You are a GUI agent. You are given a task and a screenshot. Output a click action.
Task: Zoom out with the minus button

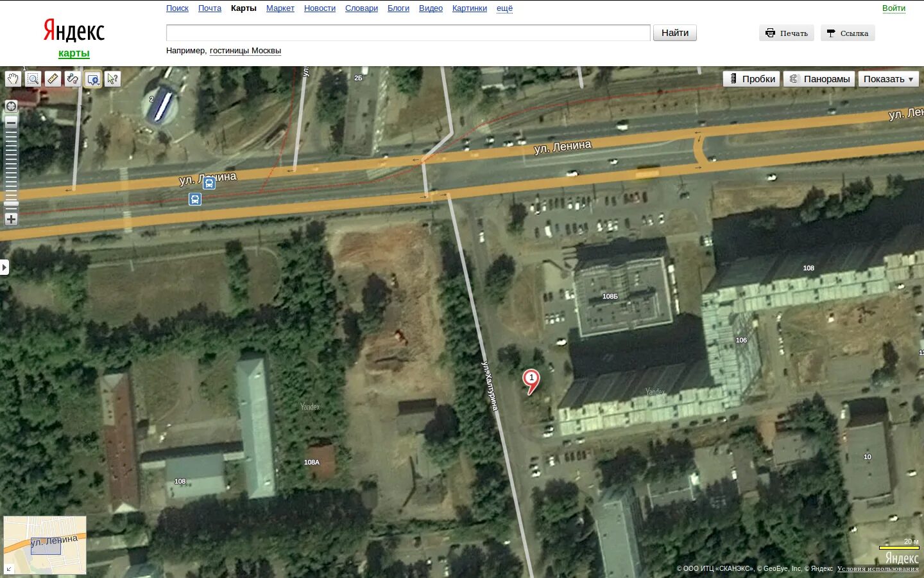tap(11, 122)
